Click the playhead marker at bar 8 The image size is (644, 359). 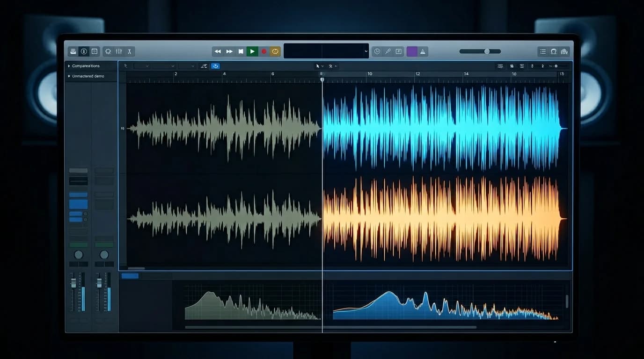click(322, 79)
